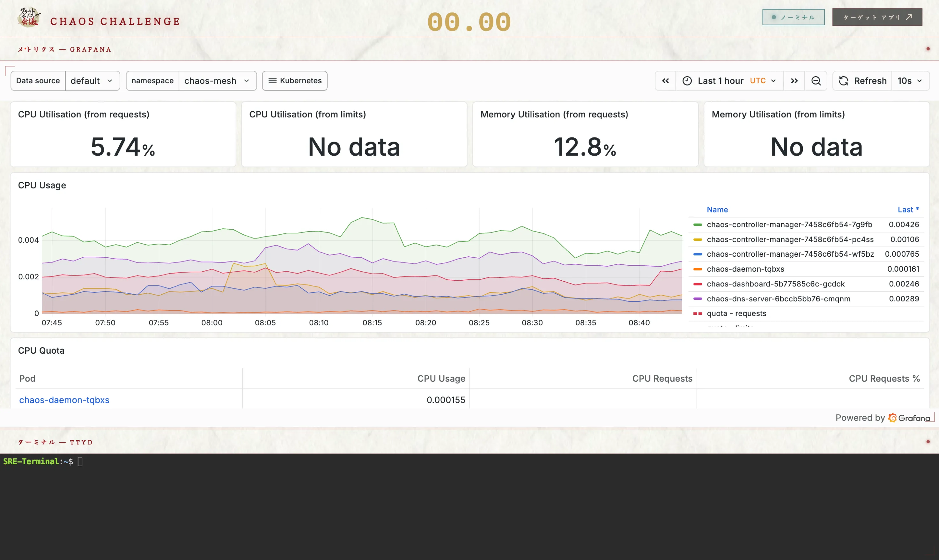Open the Kubernetes dashboards menu
Screen dimensions: 939x560
[295, 81]
